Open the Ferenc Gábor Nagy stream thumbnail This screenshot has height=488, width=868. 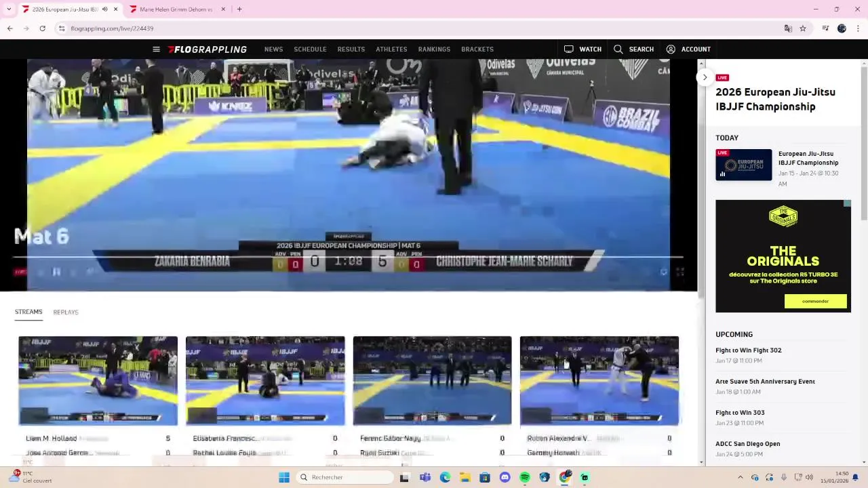click(432, 381)
